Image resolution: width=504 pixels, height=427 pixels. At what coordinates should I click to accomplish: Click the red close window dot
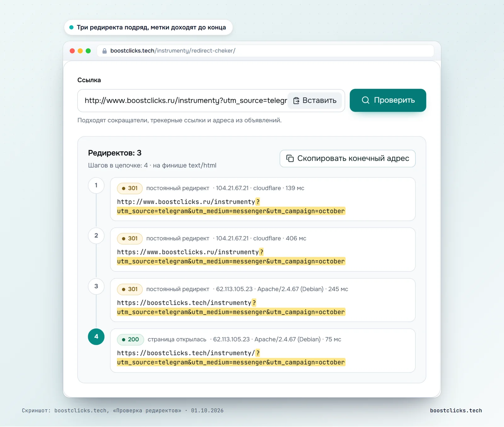click(x=72, y=51)
